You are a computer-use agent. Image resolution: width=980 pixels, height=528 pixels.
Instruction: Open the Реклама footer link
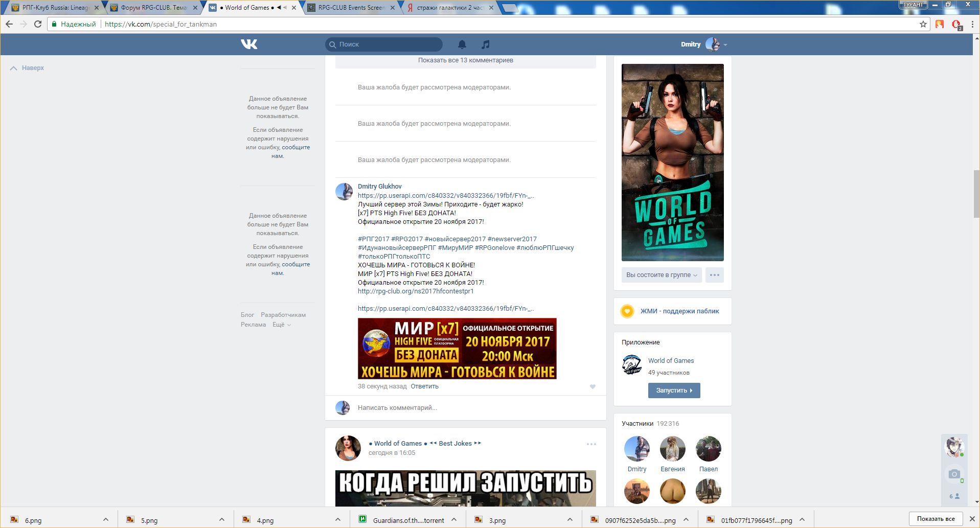coord(254,325)
